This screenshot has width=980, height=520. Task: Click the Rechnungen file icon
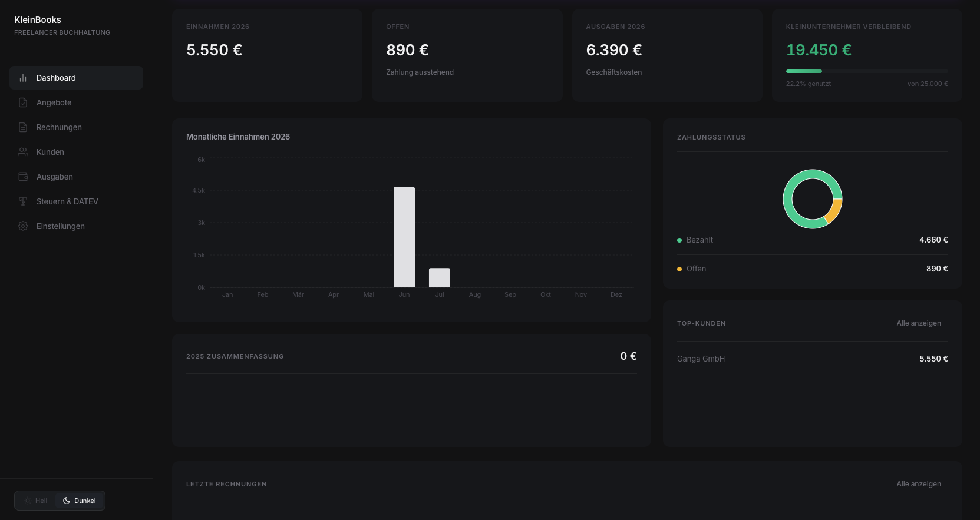pos(23,127)
